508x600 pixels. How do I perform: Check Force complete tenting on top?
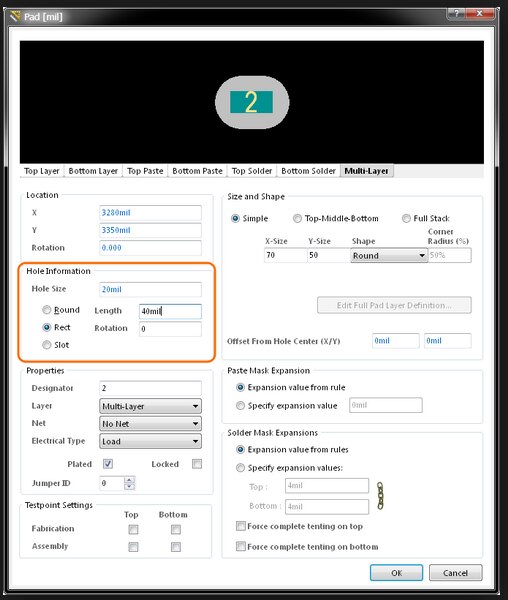[x=241, y=526]
